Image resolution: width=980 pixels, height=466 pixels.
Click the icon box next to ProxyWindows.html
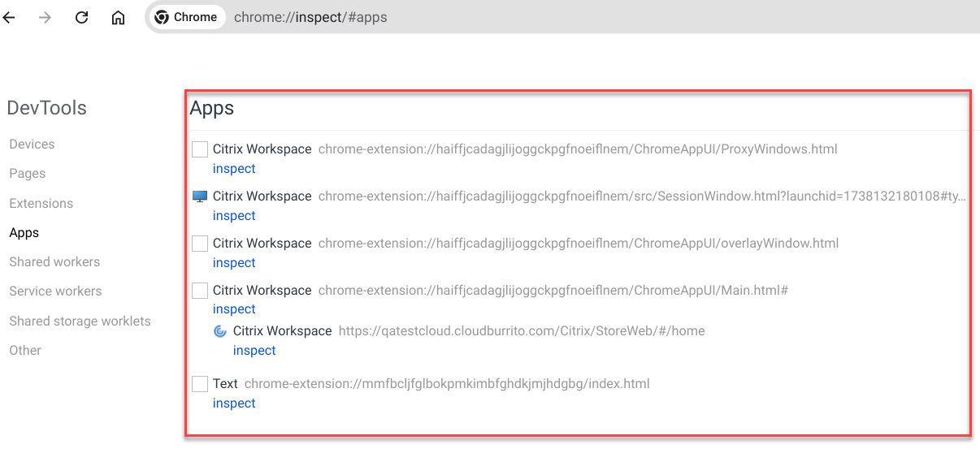coord(200,149)
